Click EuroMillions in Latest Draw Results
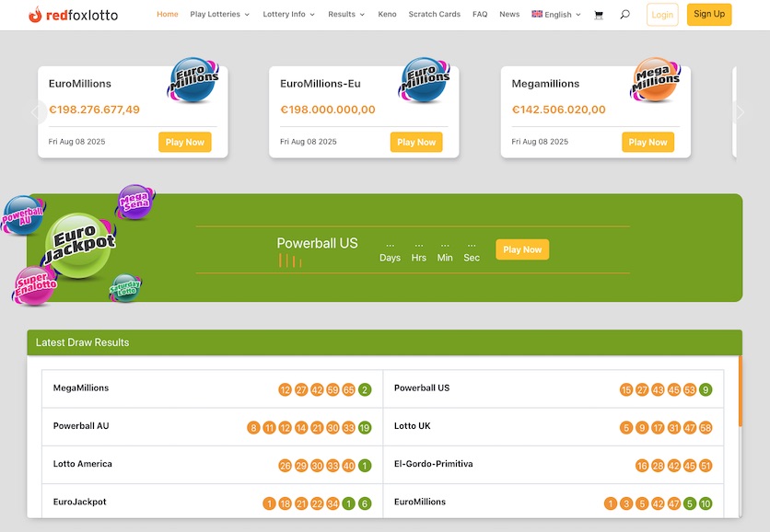 pos(420,502)
